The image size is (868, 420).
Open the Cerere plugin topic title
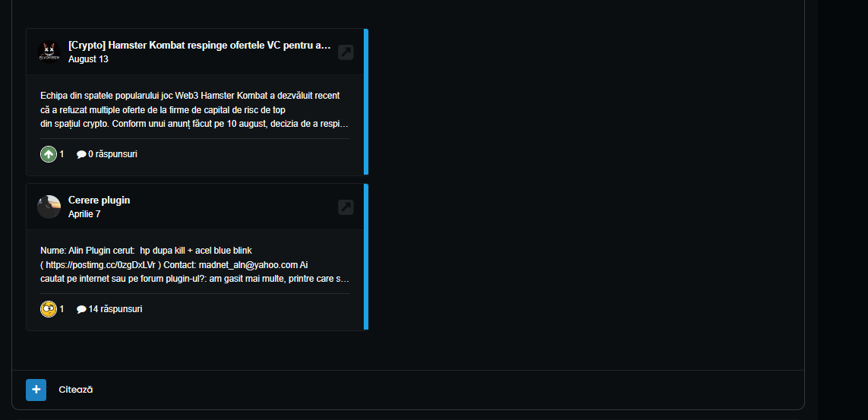(x=99, y=201)
